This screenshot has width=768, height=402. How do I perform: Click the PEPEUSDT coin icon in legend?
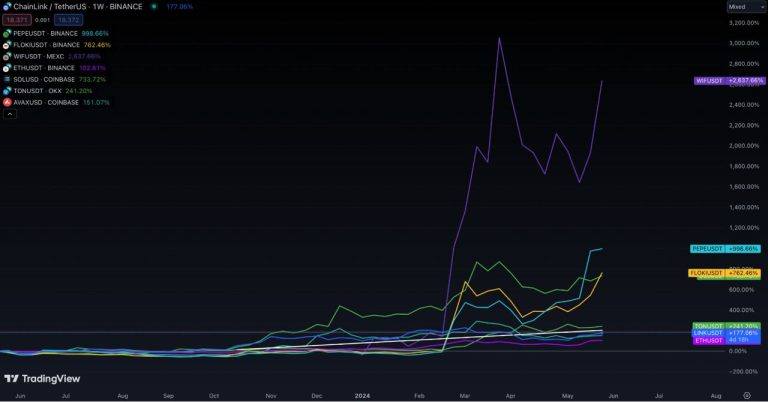[x=7, y=33]
